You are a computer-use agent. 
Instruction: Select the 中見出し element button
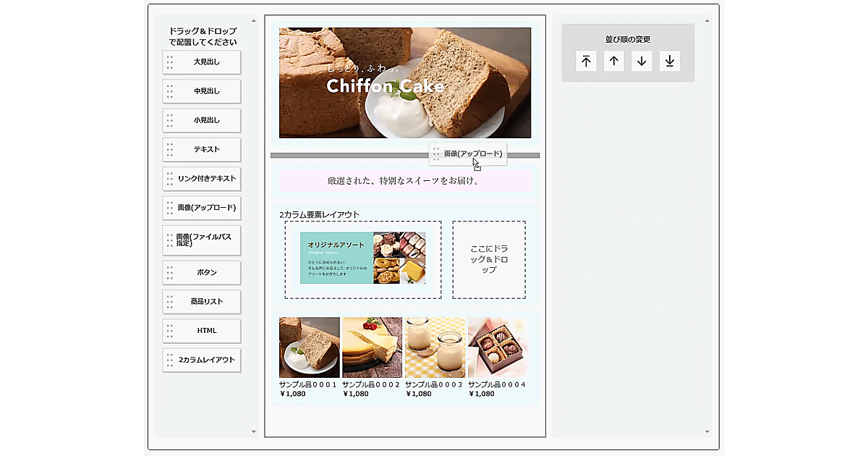pyautogui.click(x=202, y=91)
